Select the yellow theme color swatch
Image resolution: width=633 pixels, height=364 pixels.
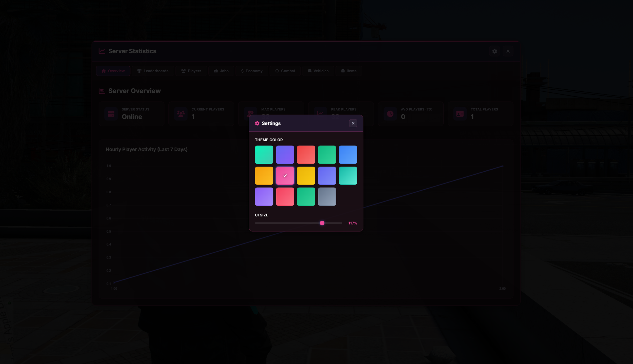pos(306,176)
